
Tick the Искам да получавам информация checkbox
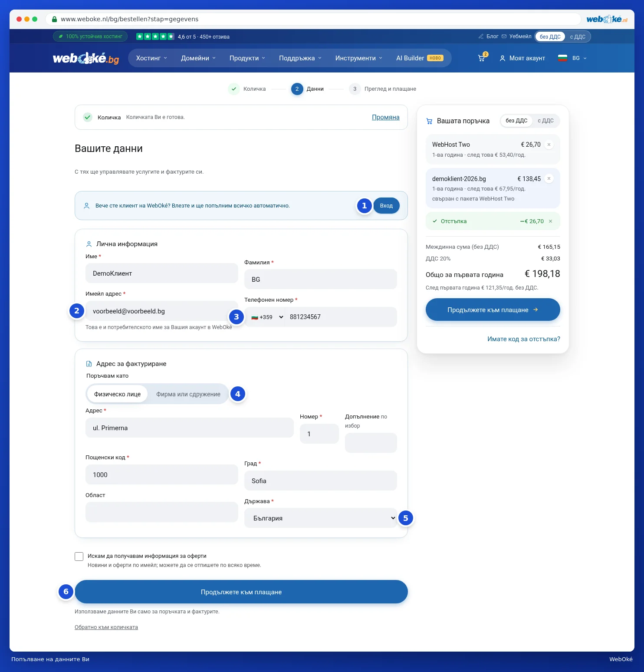[79, 557]
